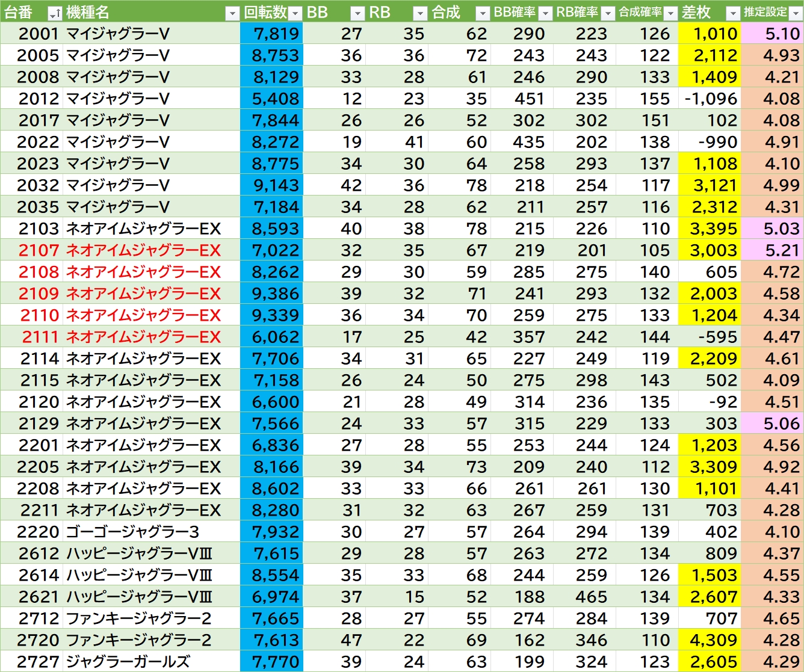Select machine number cell 2211
The width and height of the screenshot is (804, 672).
[31, 510]
